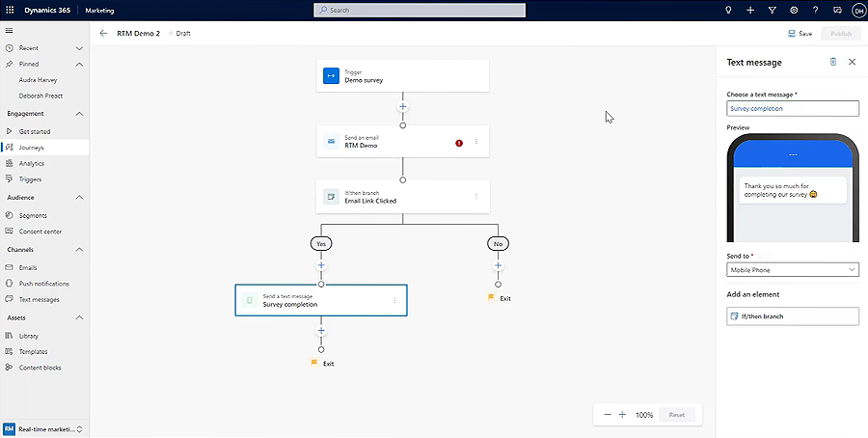Click zoom out minus on canvas controls
Viewport: 868px width, 438px height.
click(608, 415)
